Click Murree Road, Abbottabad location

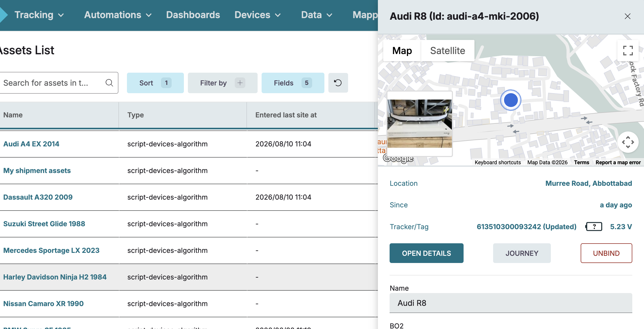(x=589, y=183)
